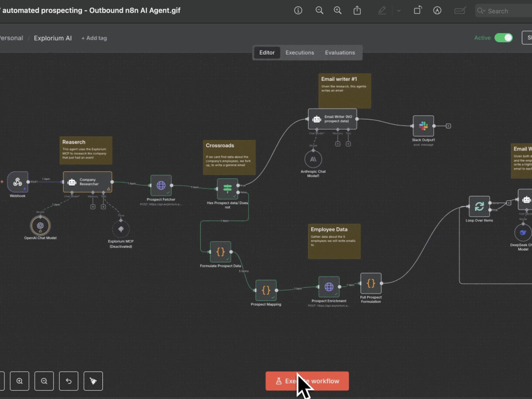The image size is (532, 399).
Task: Open the Email Writer (NO prospect data) node
Action: tap(332, 119)
